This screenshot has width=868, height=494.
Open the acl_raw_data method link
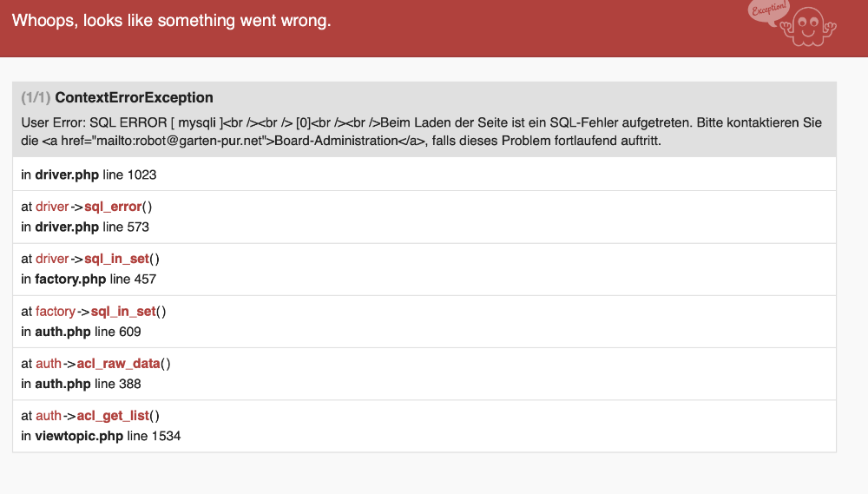[x=120, y=364]
